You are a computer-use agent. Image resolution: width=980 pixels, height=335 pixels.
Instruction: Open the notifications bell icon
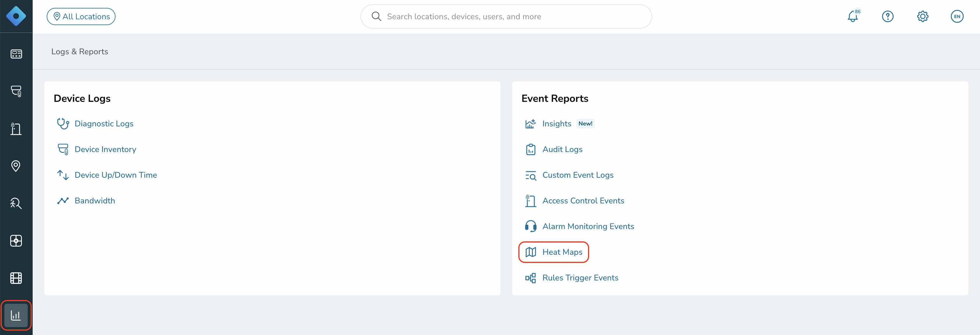853,16
